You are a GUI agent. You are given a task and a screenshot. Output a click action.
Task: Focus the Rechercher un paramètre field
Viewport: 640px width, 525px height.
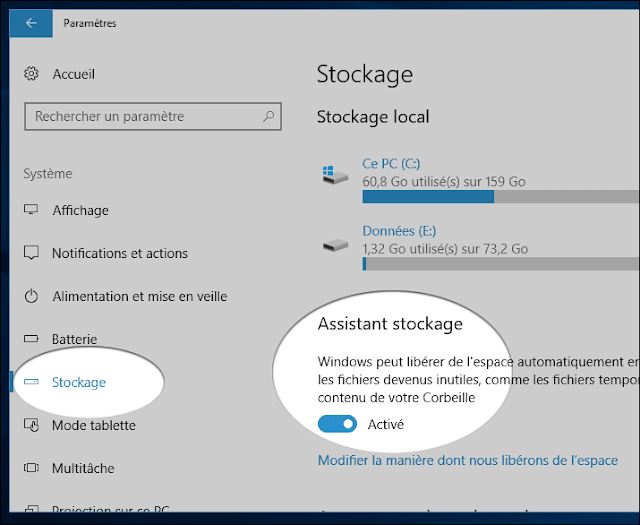(x=153, y=116)
